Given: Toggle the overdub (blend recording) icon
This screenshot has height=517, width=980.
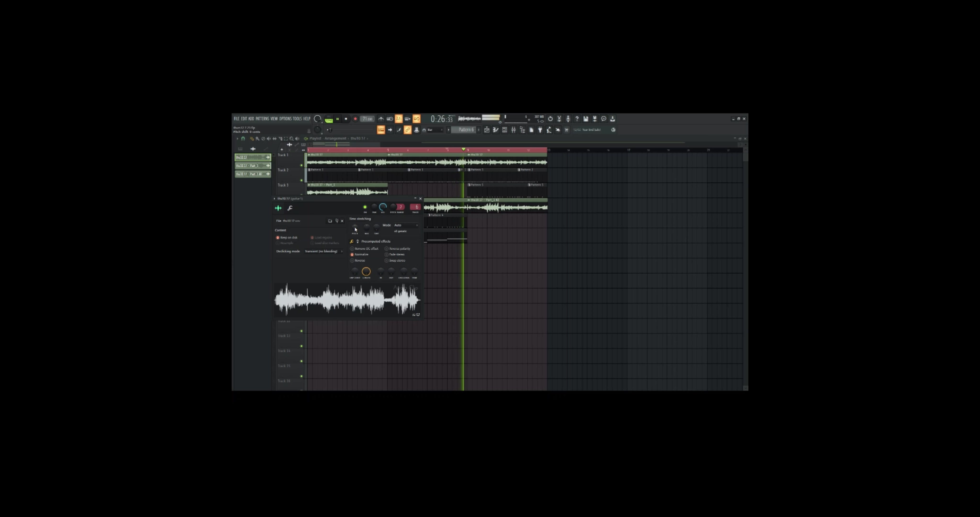Looking at the screenshot, I should [408, 119].
